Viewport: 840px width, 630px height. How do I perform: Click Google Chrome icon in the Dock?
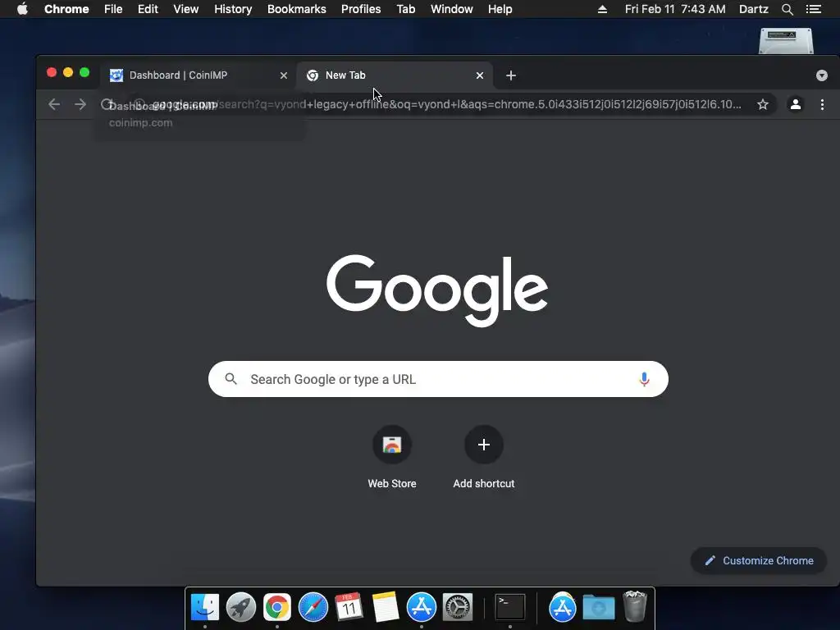(277, 607)
